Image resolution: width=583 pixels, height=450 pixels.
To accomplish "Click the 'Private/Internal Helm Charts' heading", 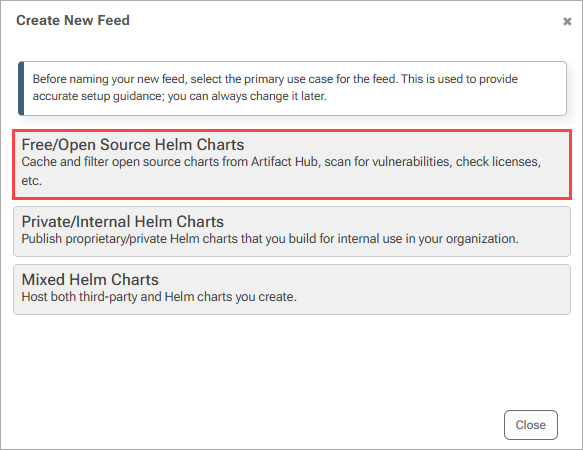I will coord(123,222).
